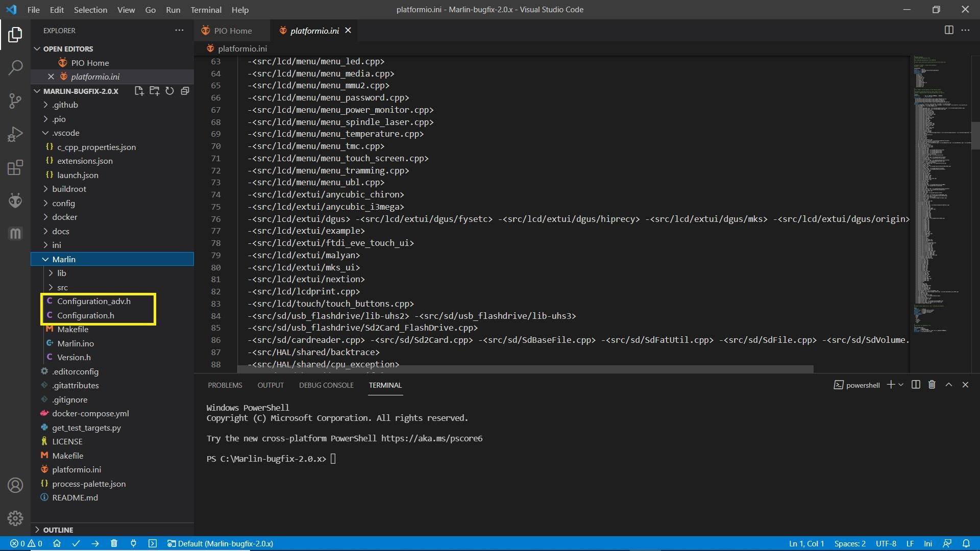This screenshot has width=980, height=551.
Task: Collapse all folders in Explorer
Action: [185, 91]
